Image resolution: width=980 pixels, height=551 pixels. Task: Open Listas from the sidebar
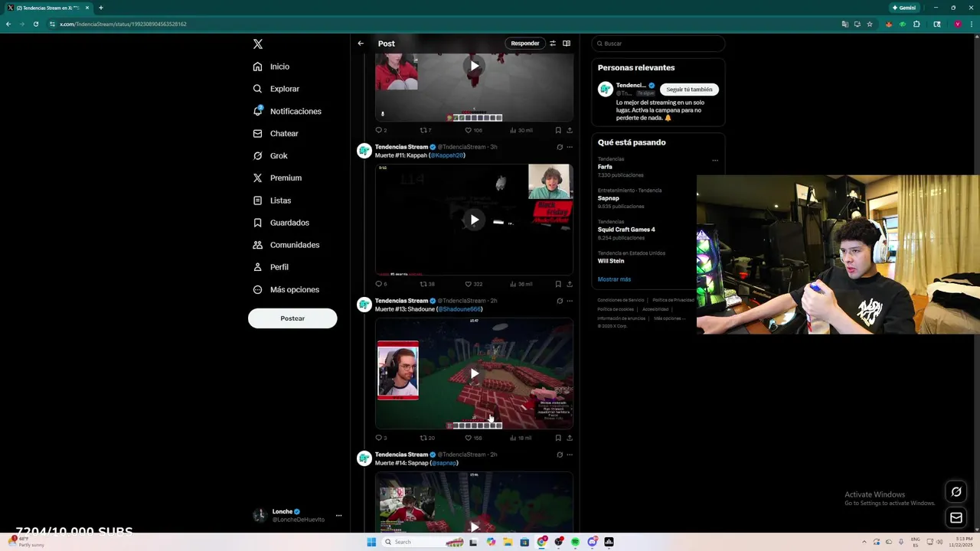[272, 201]
